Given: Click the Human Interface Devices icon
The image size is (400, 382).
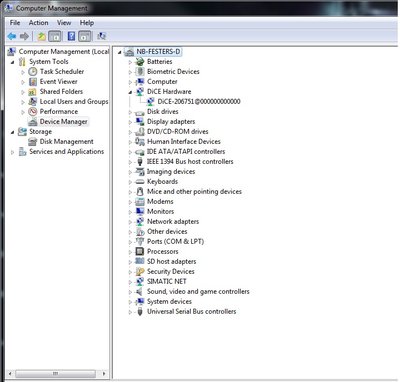Looking at the screenshot, I should click(x=140, y=142).
